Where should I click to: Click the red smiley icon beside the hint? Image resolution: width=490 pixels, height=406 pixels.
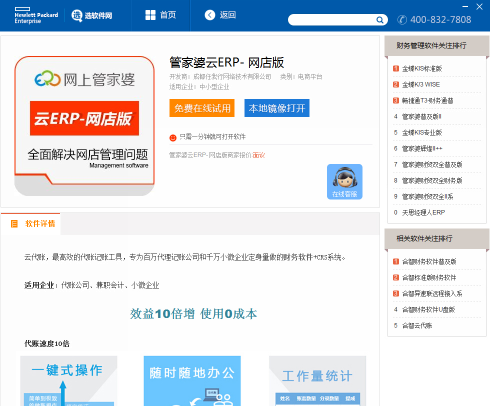pos(173,137)
